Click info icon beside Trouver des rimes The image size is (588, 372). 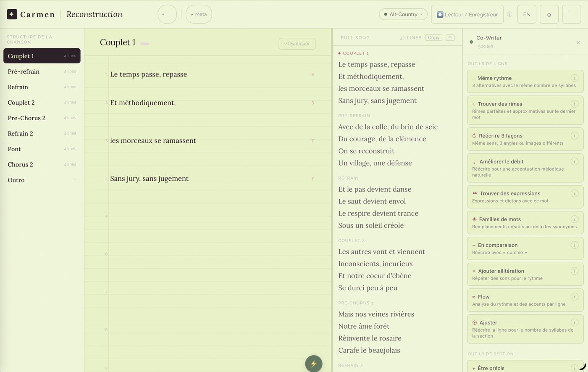click(574, 104)
